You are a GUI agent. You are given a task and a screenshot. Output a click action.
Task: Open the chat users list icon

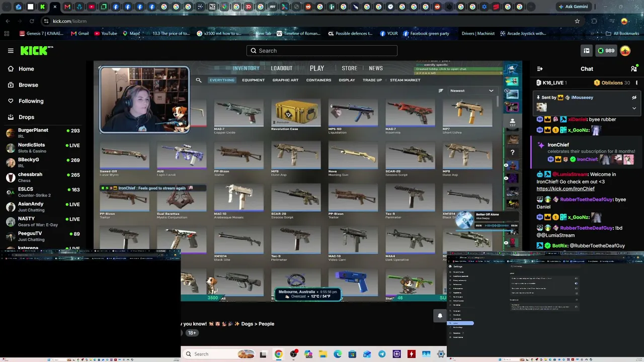click(x=634, y=69)
